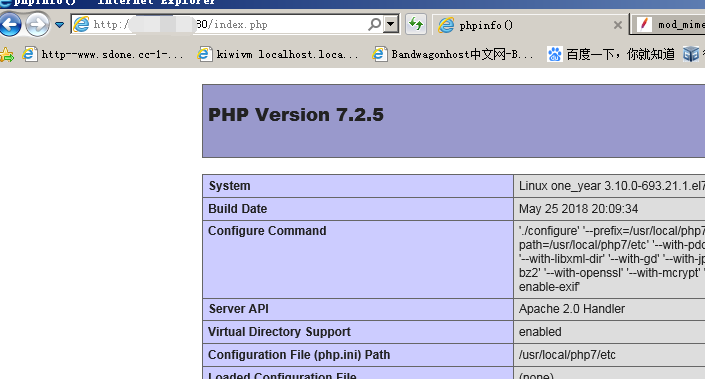Open the http--www.sdone.cc favorite
This screenshot has height=379, width=705.
click(x=103, y=54)
